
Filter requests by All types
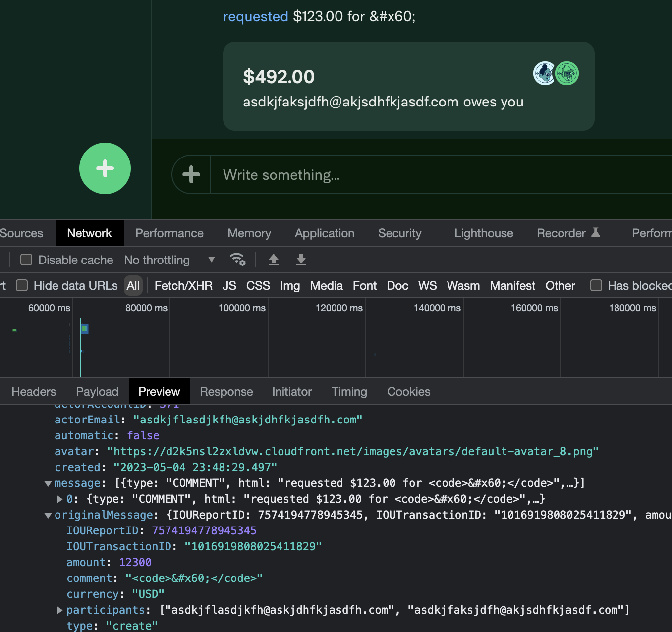coord(133,285)
